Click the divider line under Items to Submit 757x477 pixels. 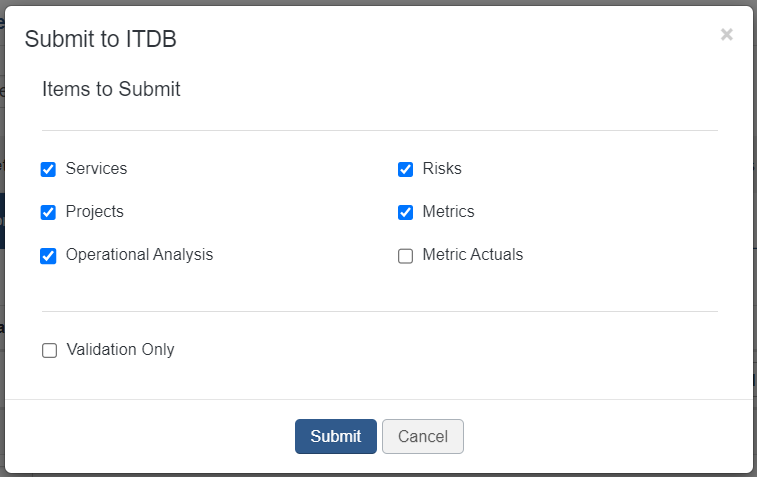pyautogui.click(x=380, y=130)
